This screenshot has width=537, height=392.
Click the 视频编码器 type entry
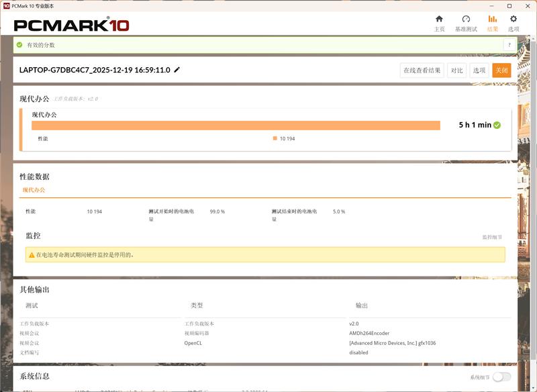click(197, 333)
